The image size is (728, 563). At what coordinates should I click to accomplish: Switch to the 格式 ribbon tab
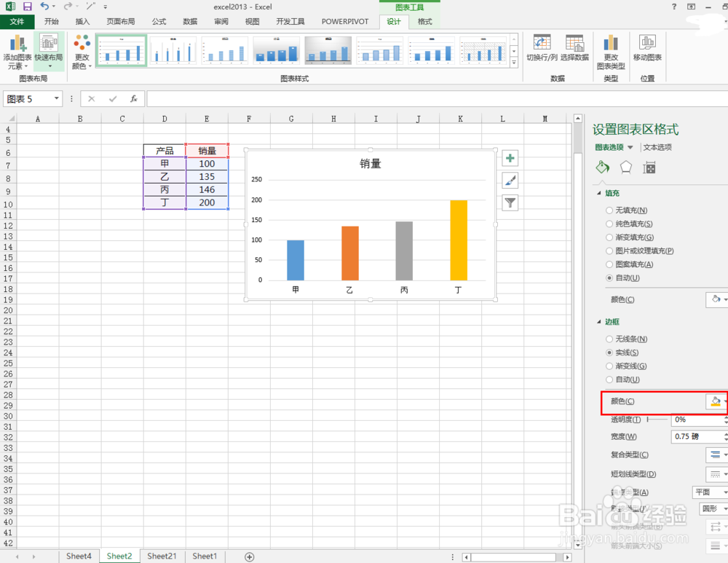coord(424,21)
